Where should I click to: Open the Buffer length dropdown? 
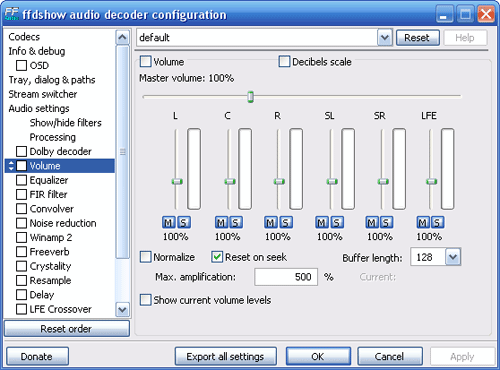point(453,257)
